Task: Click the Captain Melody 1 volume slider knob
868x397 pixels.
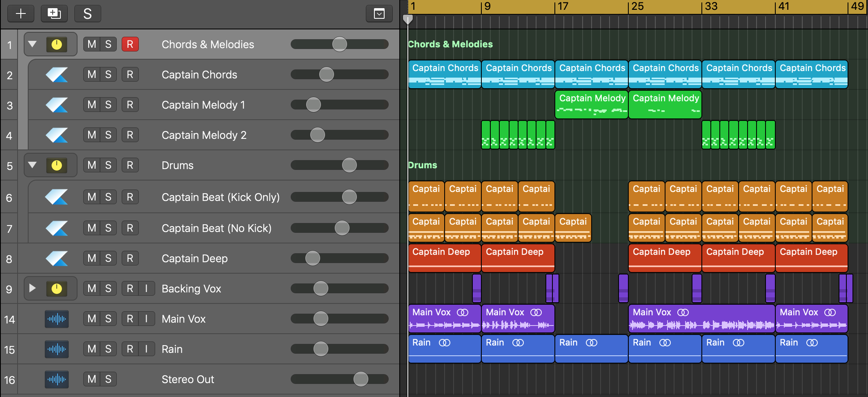Action: point(314,105)
